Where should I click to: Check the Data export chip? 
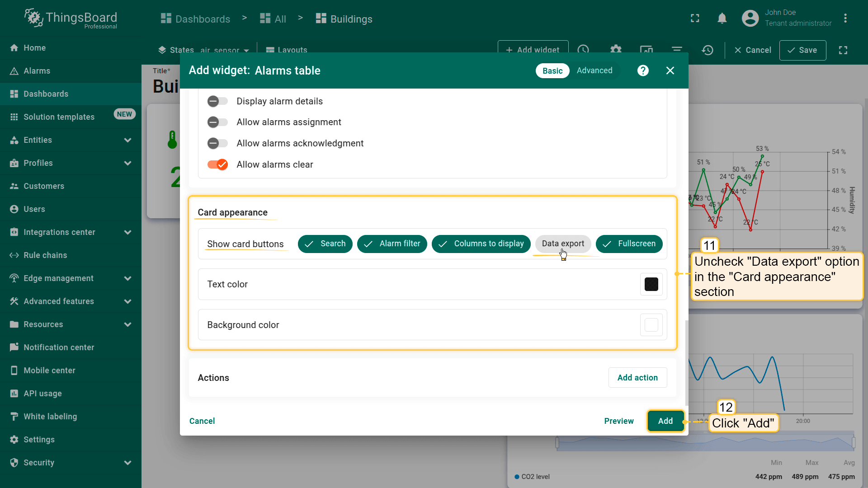point(563,244)
